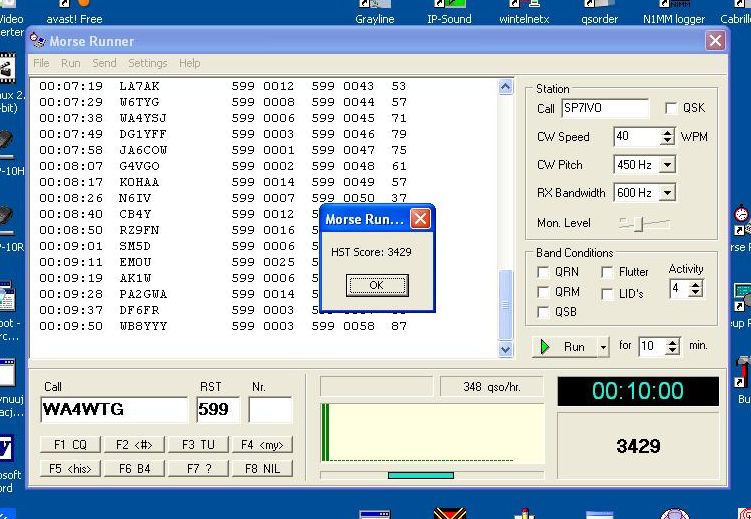Click the log scroll down arrow
Viewport: 751px width, 519px height.
(x=506, y=350)
